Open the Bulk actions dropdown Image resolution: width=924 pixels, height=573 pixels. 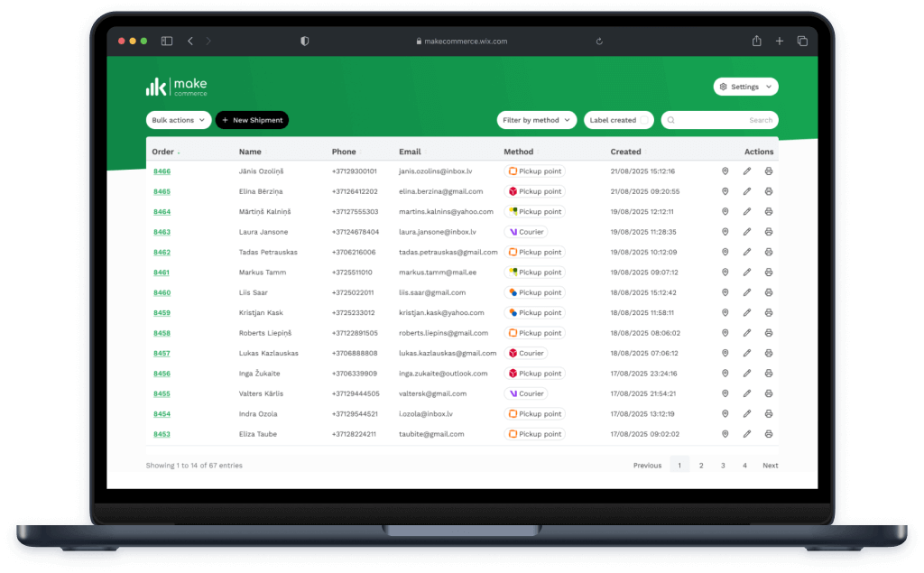[x=178, y=120]
